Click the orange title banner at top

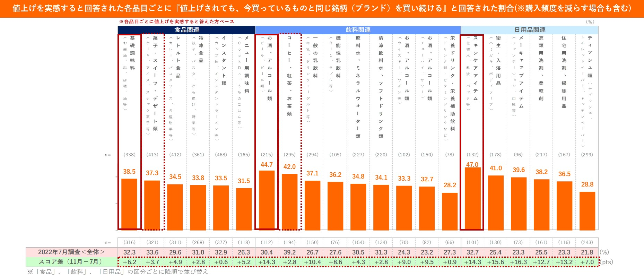322,8
